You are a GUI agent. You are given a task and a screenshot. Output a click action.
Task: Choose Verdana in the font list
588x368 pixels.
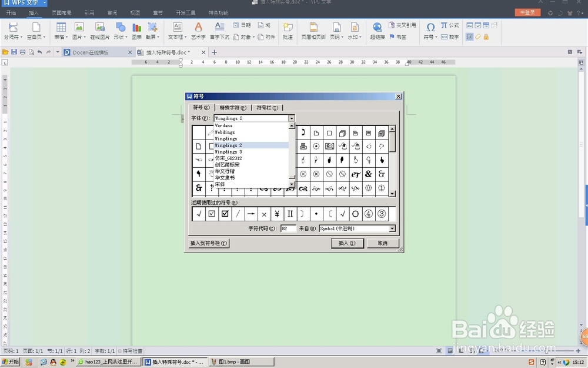tap(251, 125)
